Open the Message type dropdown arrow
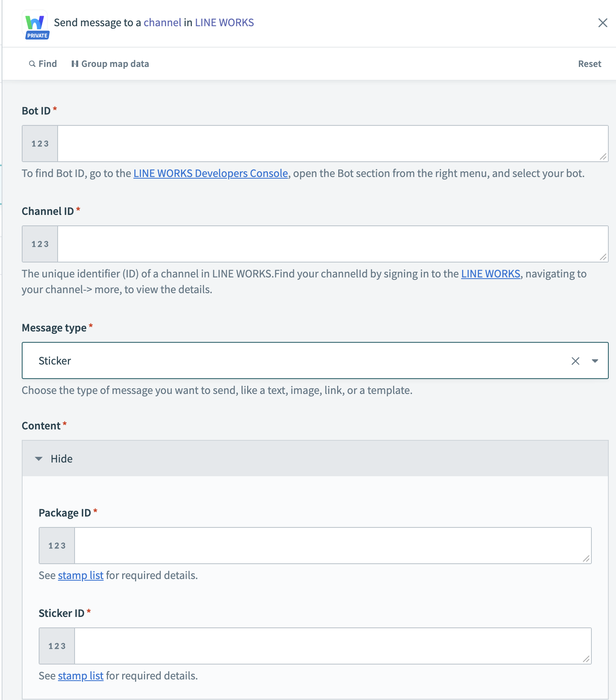The height and width of the screenshot is (700, 616). (595, 360)
